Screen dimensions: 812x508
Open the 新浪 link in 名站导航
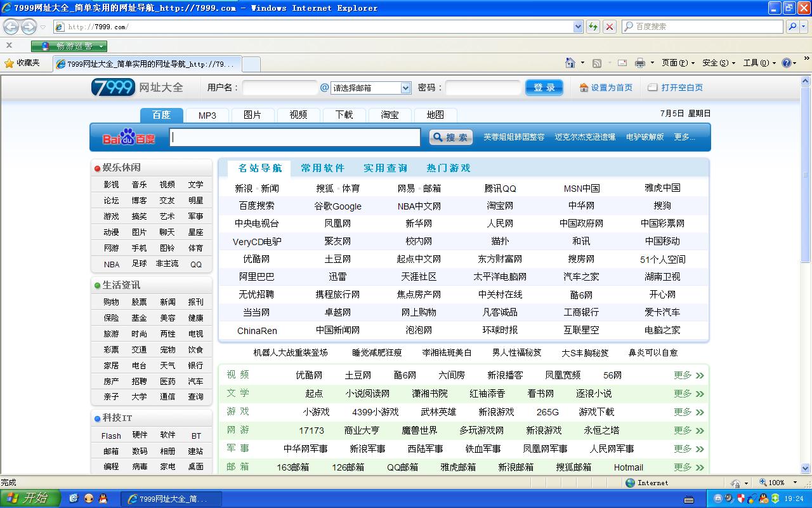[x=244, y=189]
